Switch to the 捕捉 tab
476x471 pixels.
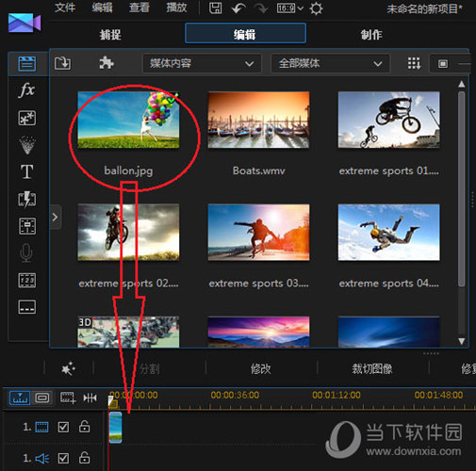110,34
